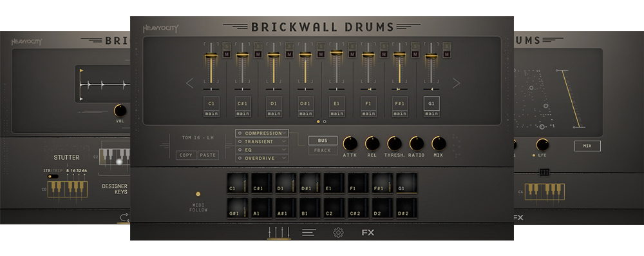
Task: Expand the EQ dropdown chevron
Action: 284,150
